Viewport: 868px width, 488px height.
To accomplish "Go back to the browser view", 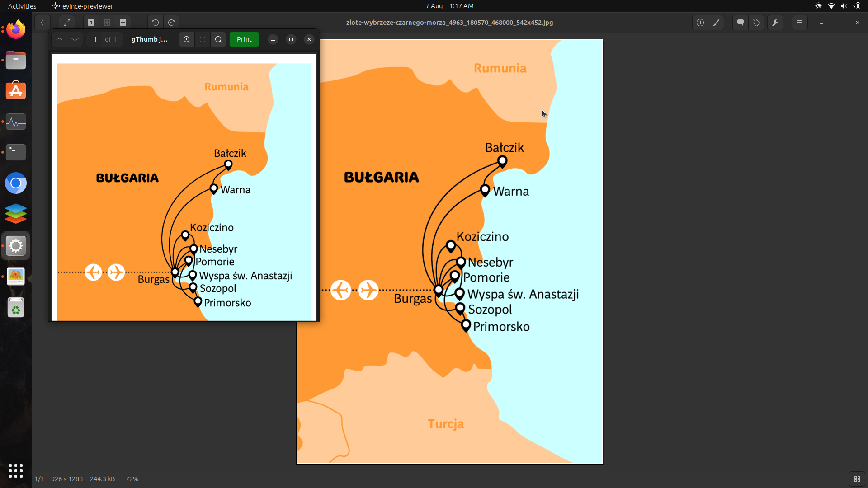I will point(42,23).
